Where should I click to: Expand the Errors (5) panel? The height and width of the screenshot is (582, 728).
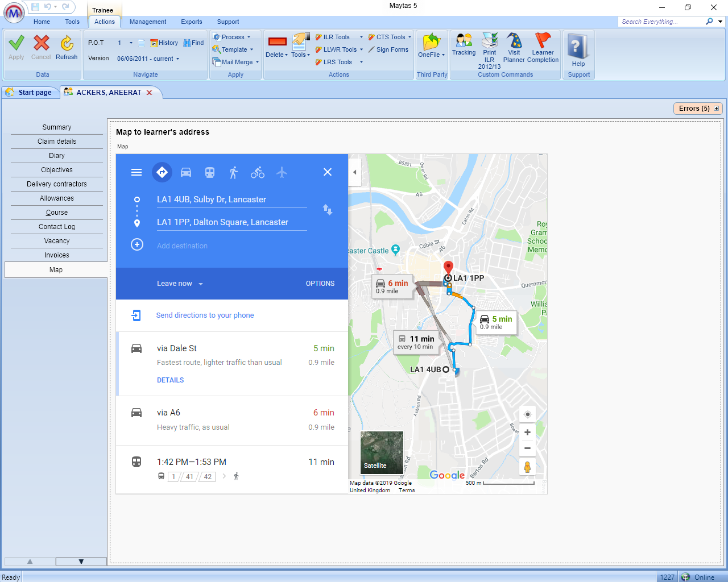tap(716, 109)
